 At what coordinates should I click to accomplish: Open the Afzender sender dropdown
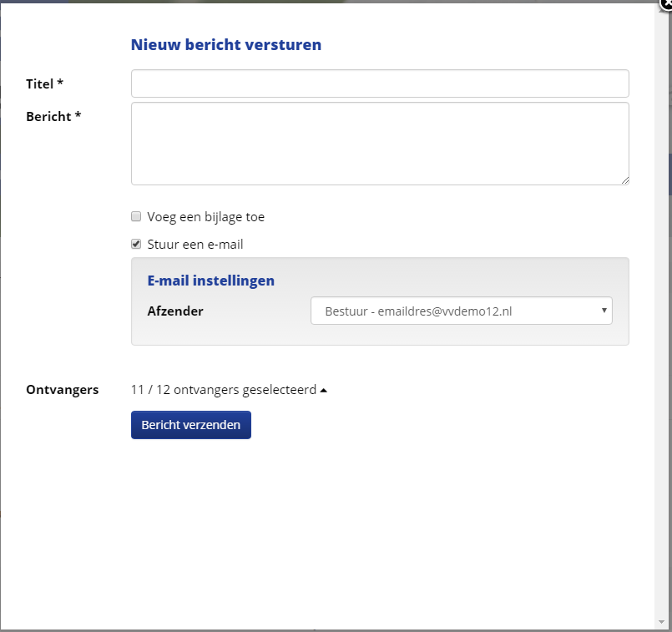pos(461,311)
